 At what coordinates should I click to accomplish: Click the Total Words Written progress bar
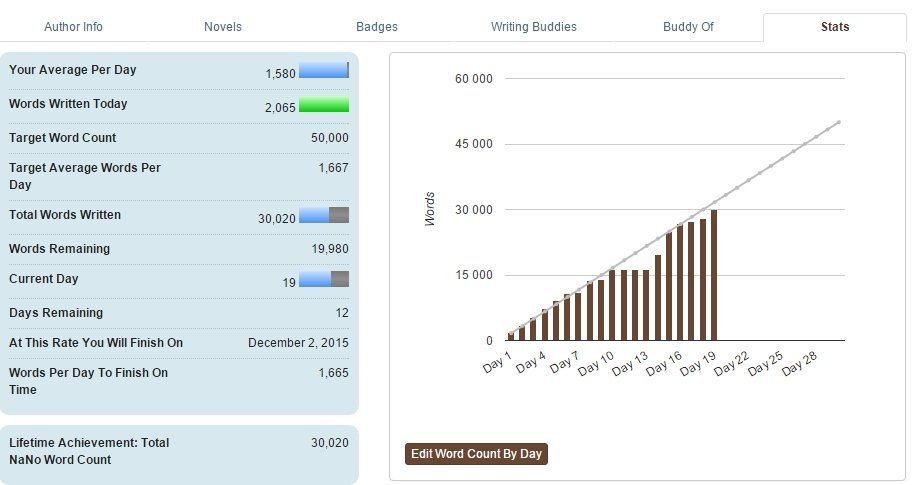323,215
